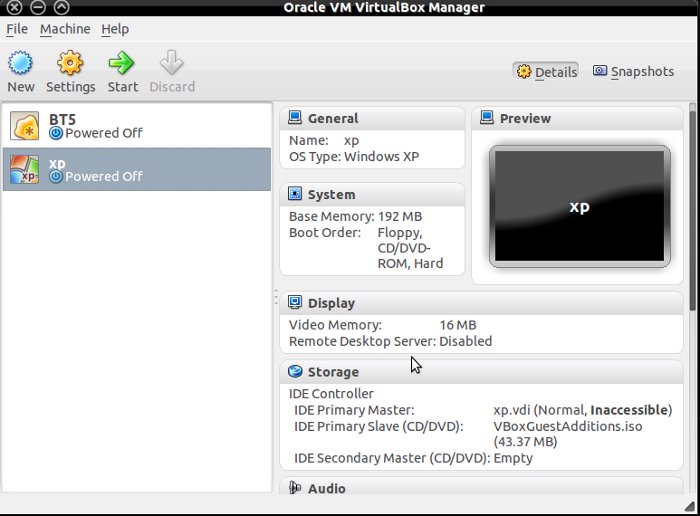Select the xp virtual machine

[137, 170]
